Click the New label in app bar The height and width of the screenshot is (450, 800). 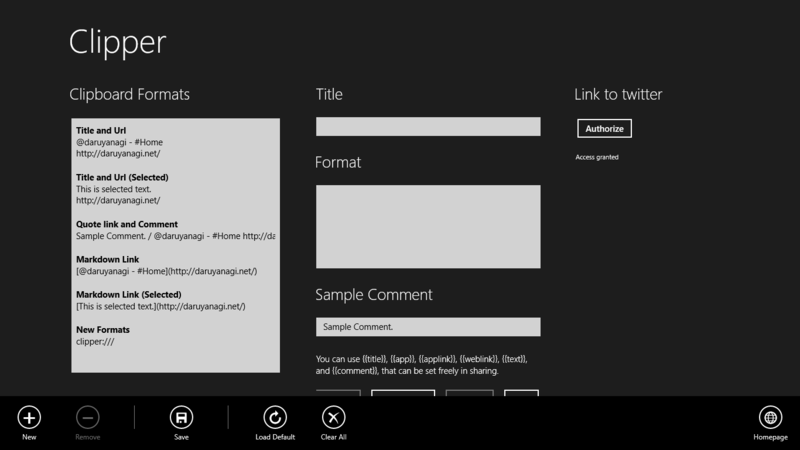point(29,437)
